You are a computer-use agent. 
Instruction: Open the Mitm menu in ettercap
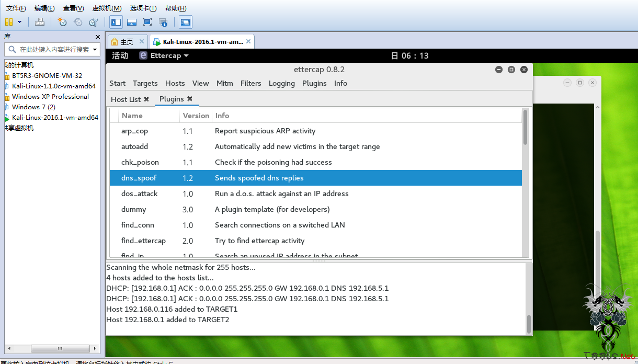tap(224, 83)
